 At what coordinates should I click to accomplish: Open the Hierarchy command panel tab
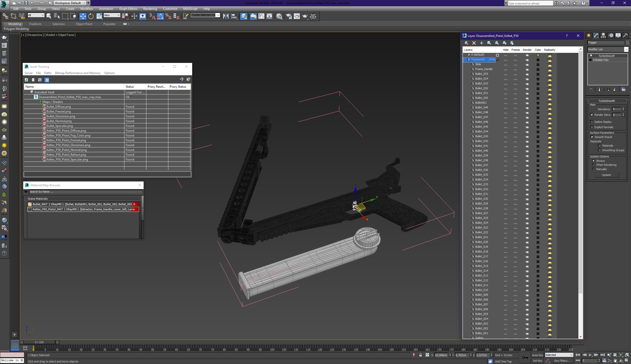[603, 35]
